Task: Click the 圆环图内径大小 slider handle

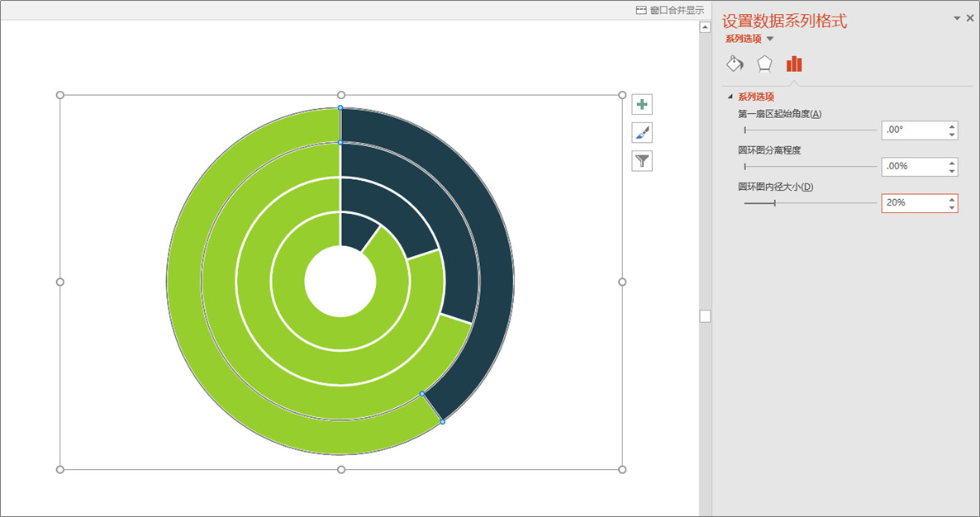Action: (775, 203)
